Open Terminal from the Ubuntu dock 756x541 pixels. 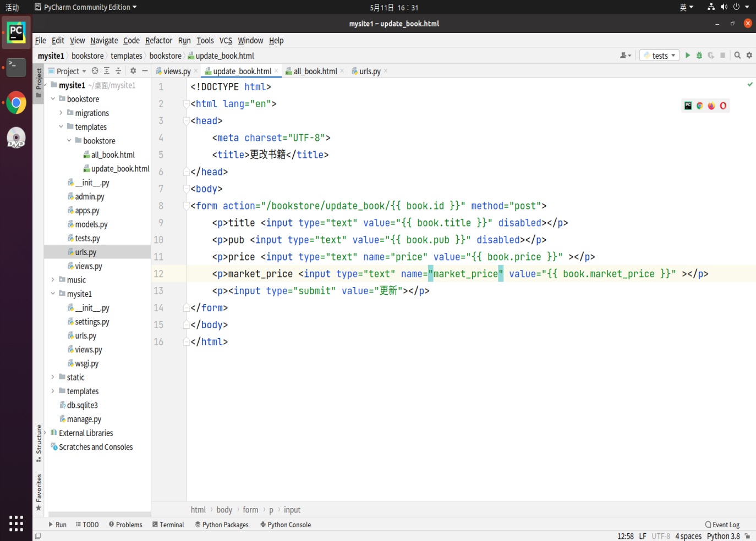click(x=16, y=68)
